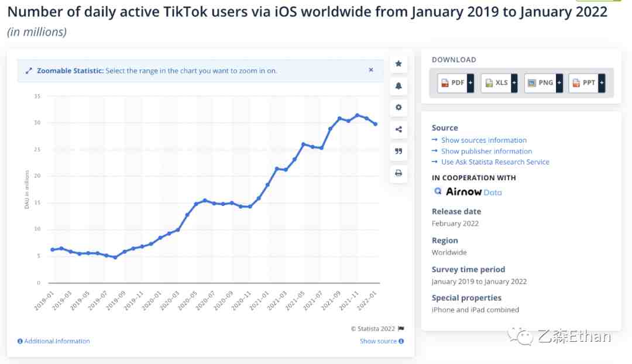Open Show sources information link

(x=484, y=140)
